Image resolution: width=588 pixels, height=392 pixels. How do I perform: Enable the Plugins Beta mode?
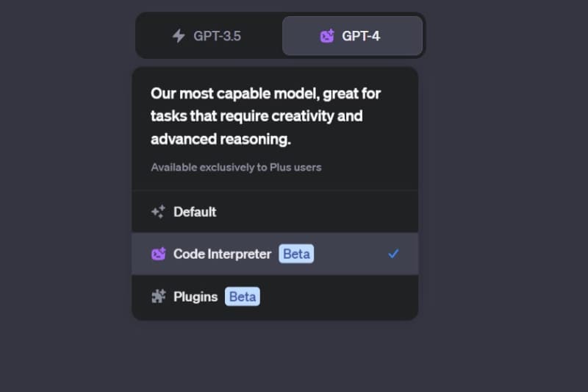(275, 296)
